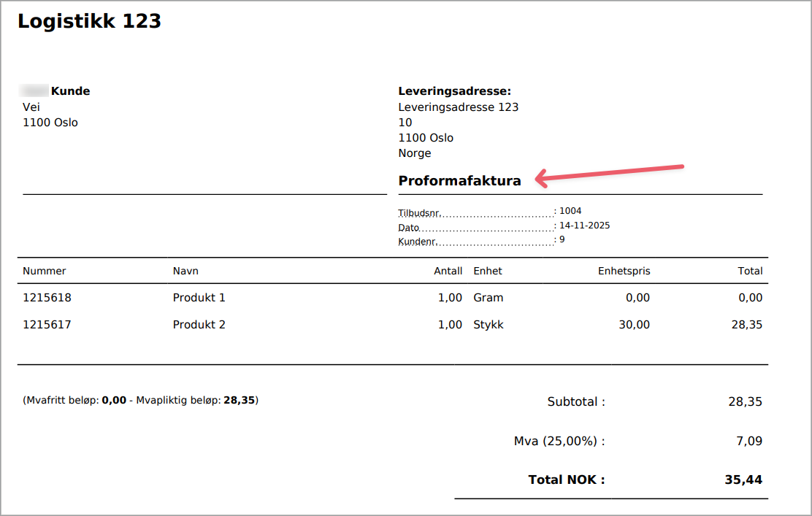Click product number 1215617
The image size is (812, 516).
47,325
